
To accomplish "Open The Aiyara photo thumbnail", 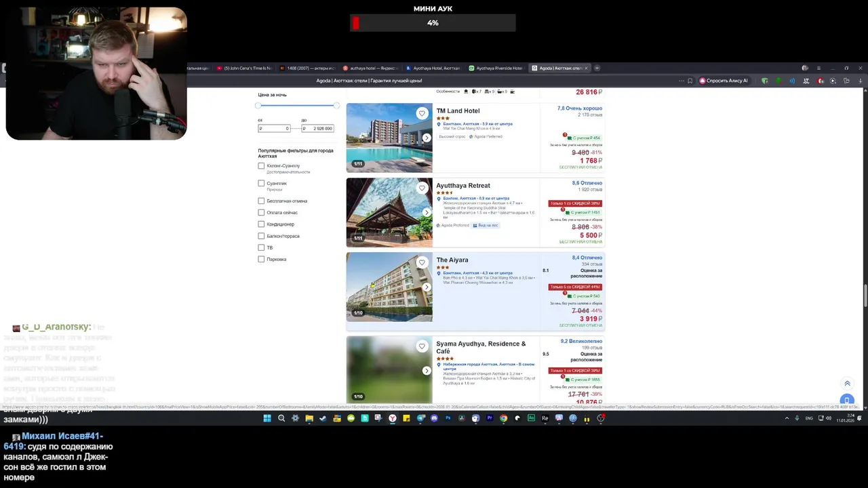I will [x=389, y=287].
